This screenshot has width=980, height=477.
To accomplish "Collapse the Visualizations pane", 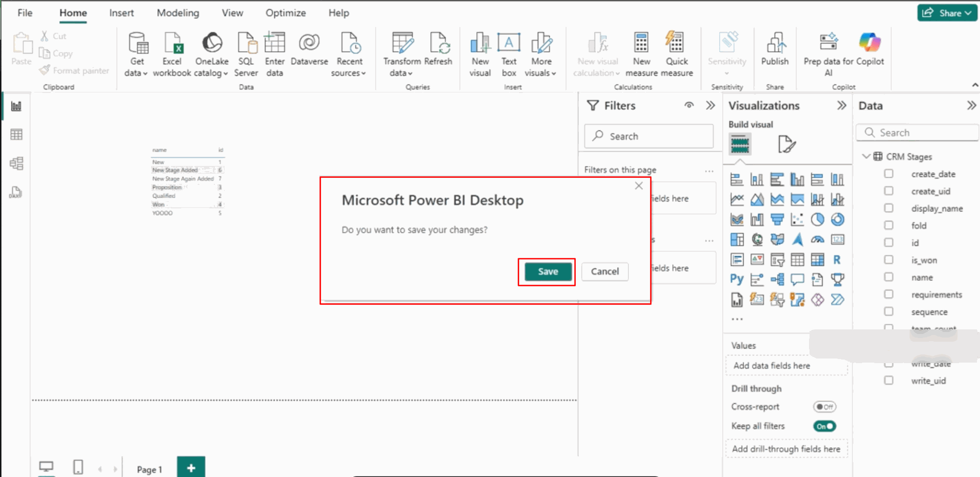I will pyautogui.click(x=842, y=105).
